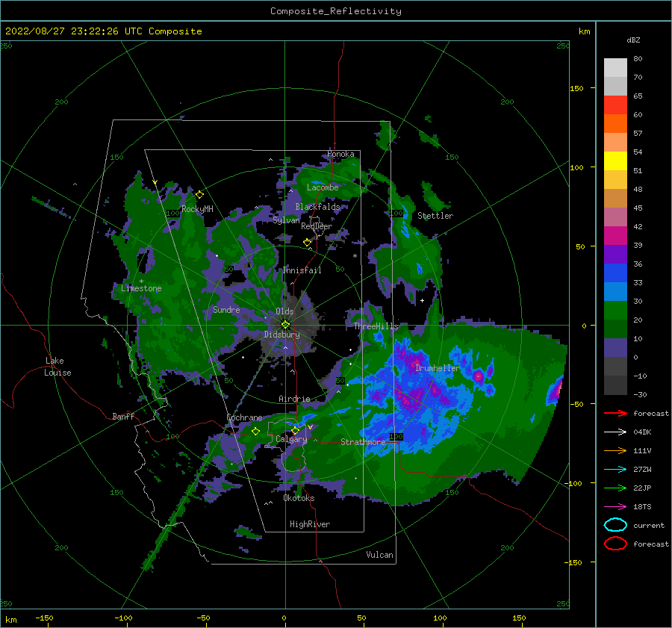Click the Drumheller city label
Image resolution: width=672 pixels, height=628 pixels.
click(438, 368)
